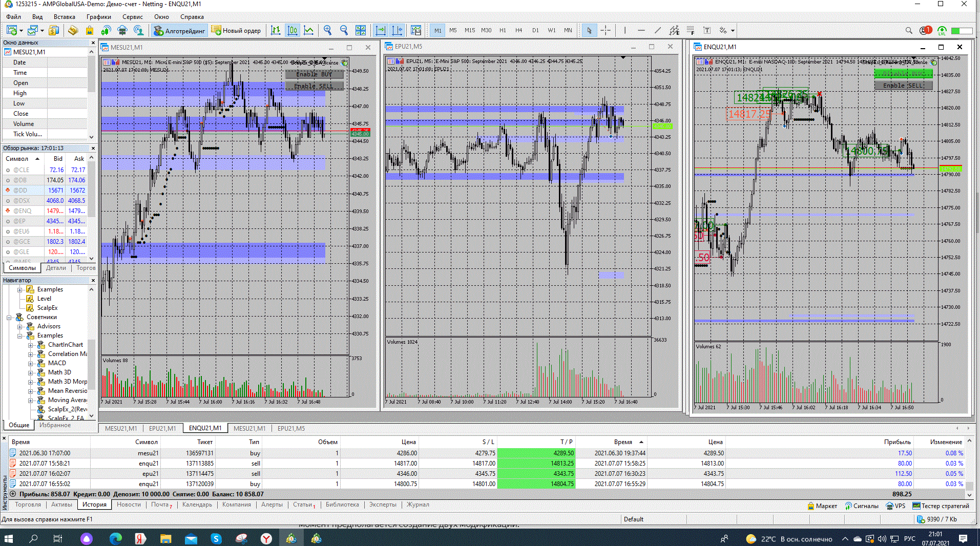This screenshot has width=980, height=546.
Task: Click the Новый ордер button
Action: click(x=236, y=31)
